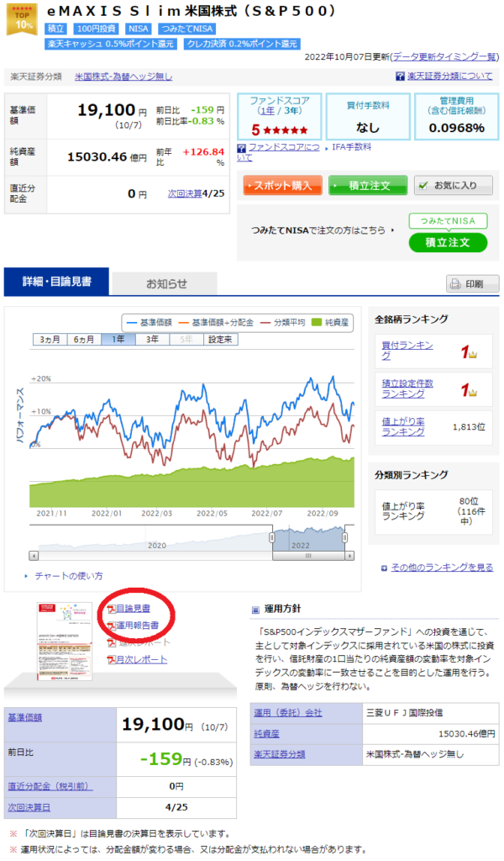Open 米国株式-為替ヘッジ無し classification link
504x861 pixels.
click(x=123, y=77)
